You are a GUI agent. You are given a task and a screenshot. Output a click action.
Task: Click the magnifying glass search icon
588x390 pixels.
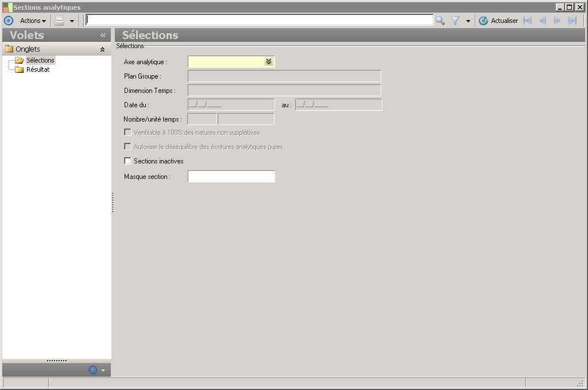[x=440, y=21]
